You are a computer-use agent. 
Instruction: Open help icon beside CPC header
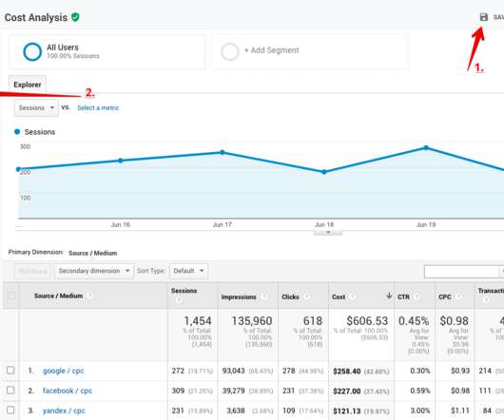459,296
